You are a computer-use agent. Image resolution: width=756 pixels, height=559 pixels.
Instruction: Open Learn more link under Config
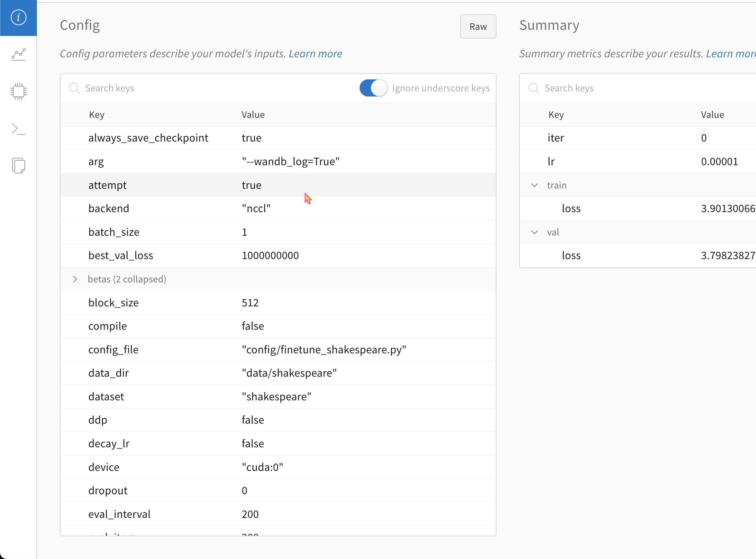(315, 54)
